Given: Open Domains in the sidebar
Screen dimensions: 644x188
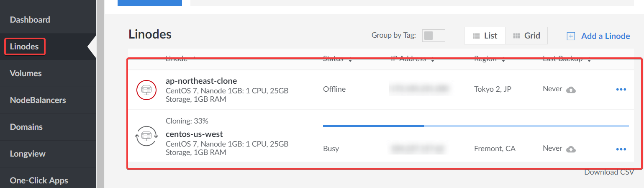Looking at the screenshot, I should point(26,127).
